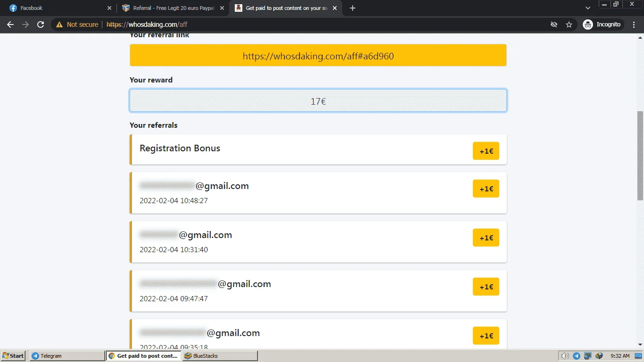Click the network monitor tray icon

[x=588, y=356]
